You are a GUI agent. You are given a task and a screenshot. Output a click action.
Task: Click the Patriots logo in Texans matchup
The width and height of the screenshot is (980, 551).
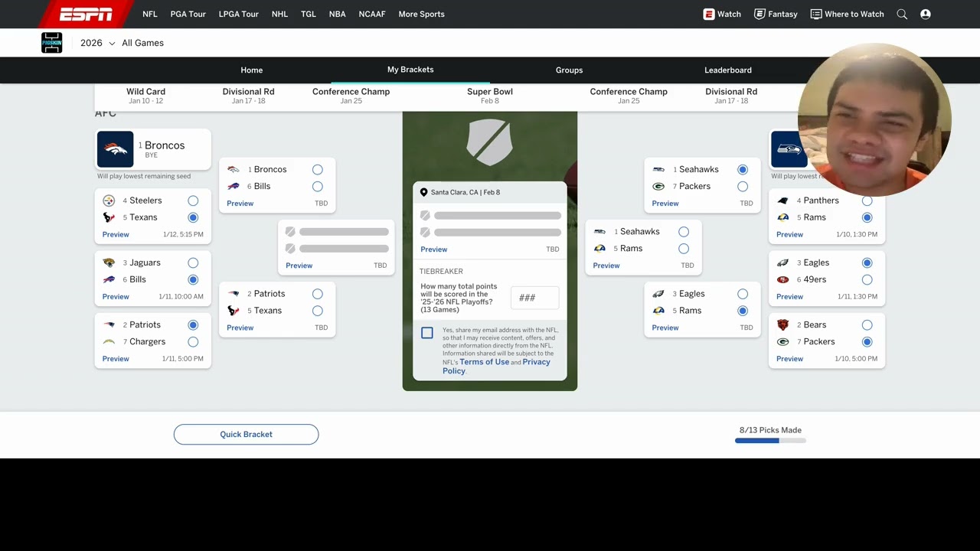click(234, 294)
